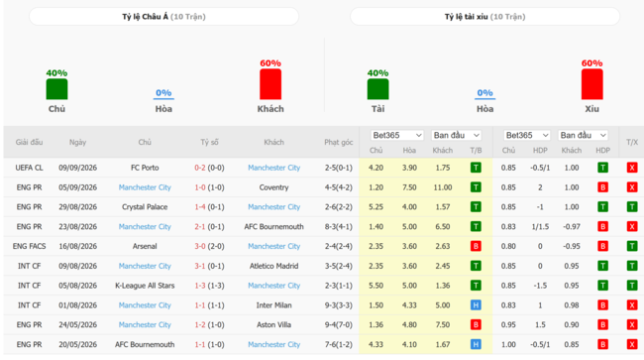The image size is (644, 360).
Task: Click the corner stat 9-4(7-0)
Action: (x=339, y=324)
